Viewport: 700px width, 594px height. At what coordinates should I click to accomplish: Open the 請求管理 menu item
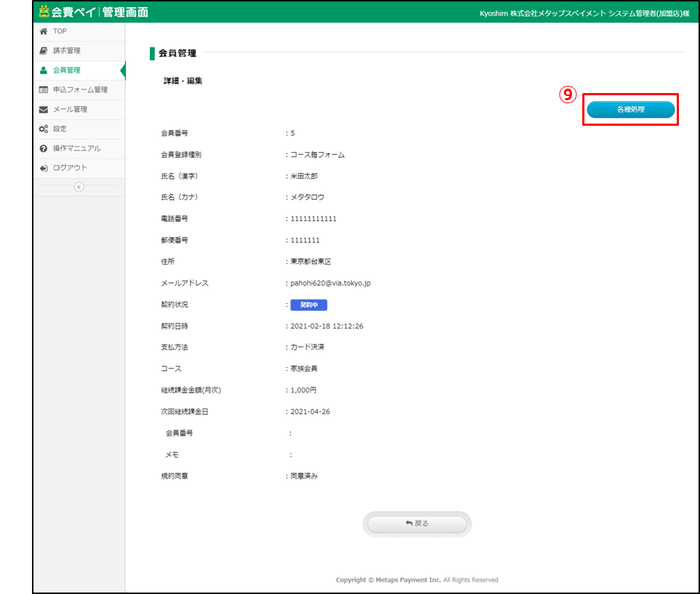tap(67, 51)
